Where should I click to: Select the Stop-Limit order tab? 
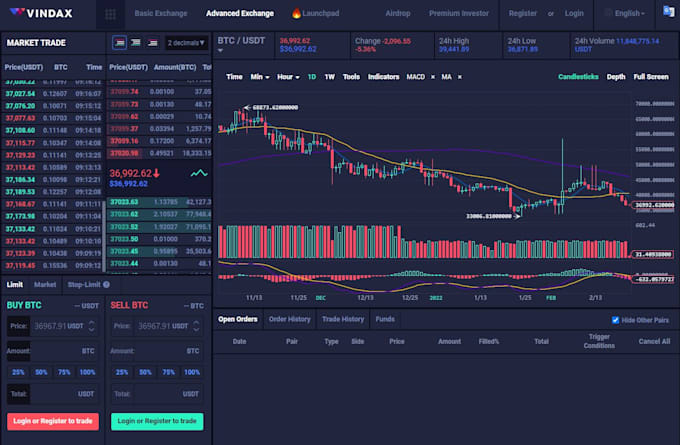coord(84,285)
